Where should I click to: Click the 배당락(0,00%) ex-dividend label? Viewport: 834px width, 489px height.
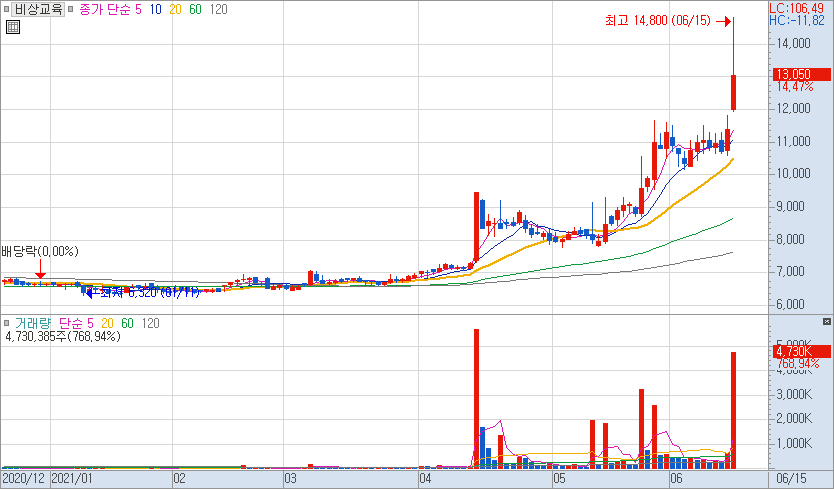click(x=40, y=251)
